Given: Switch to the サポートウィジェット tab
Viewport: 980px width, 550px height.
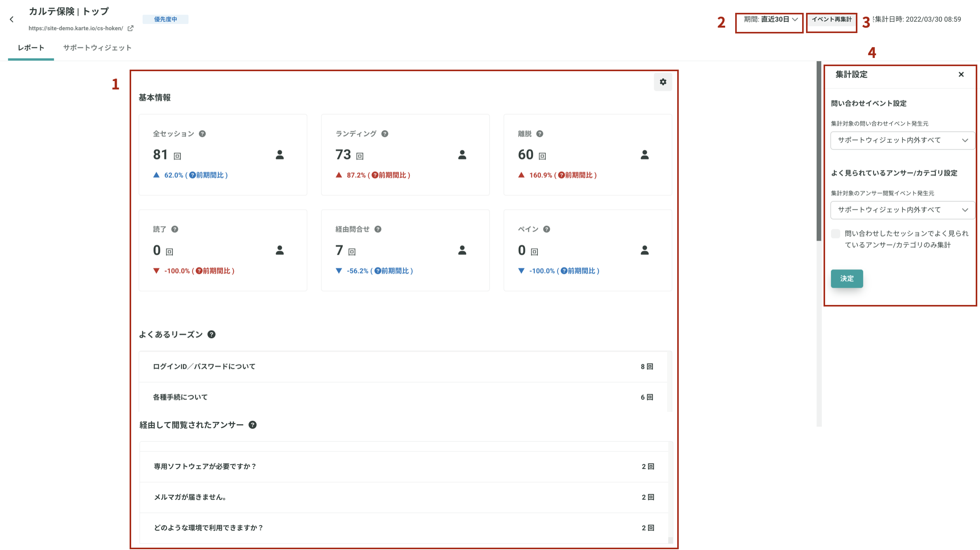Looking at the screenshot, I should (x=97, y=48).
